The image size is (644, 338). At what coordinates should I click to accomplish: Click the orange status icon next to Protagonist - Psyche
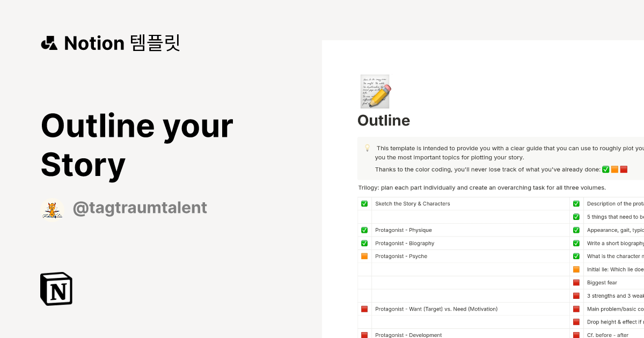[x=364, y=256]
